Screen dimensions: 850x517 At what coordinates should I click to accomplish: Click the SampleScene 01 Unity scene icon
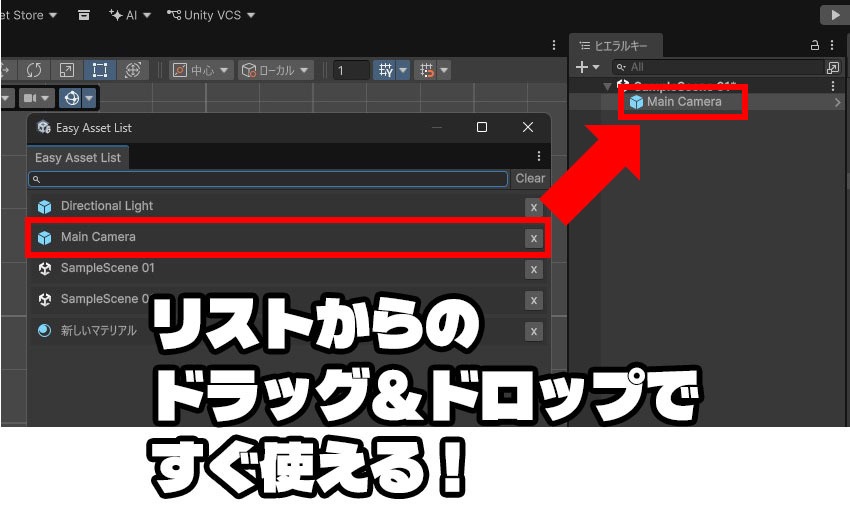pyautogui.click(x=44, y=269)
